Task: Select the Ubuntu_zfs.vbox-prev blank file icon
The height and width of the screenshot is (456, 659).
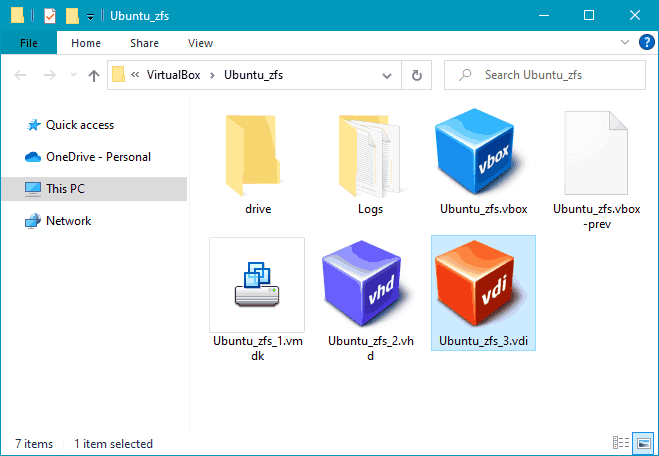Action: pos(596,153)
